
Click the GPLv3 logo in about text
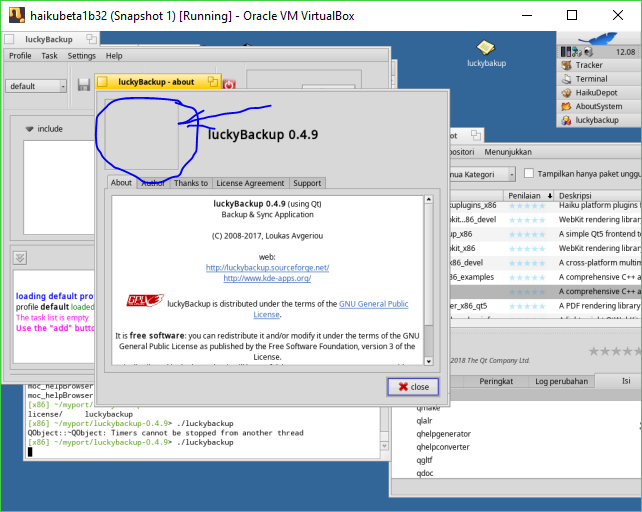(x=145, y=300)
